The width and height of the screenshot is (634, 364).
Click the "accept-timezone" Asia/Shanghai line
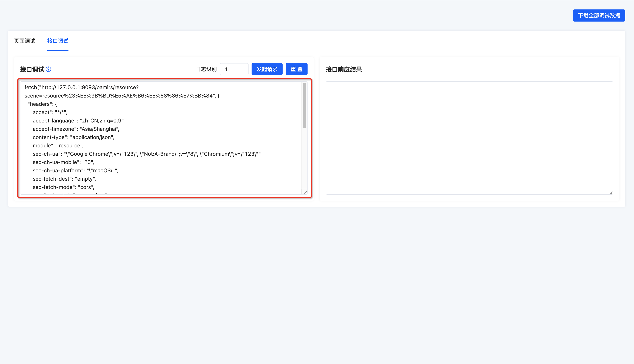pos(75,129)
